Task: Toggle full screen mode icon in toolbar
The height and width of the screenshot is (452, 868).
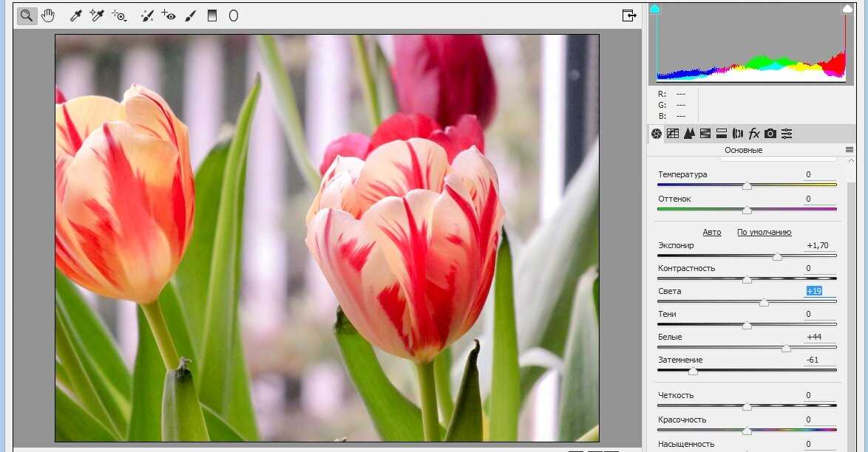Action: pos(629,16)
